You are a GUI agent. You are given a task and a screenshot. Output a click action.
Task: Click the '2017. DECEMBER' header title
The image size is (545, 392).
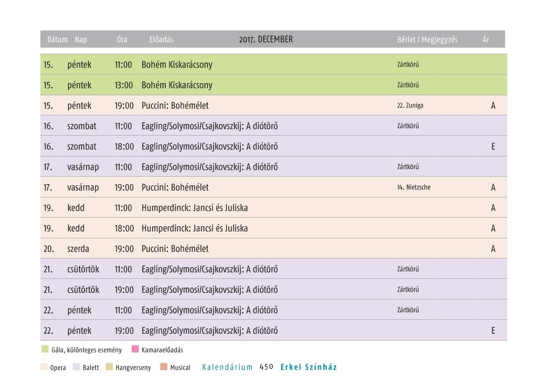point(266,39)
